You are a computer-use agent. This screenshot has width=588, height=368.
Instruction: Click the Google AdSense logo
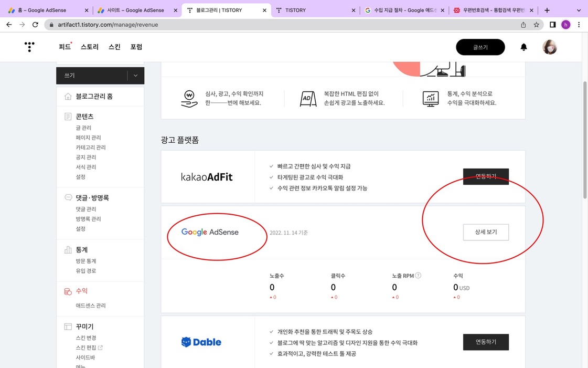pos(210,232)
